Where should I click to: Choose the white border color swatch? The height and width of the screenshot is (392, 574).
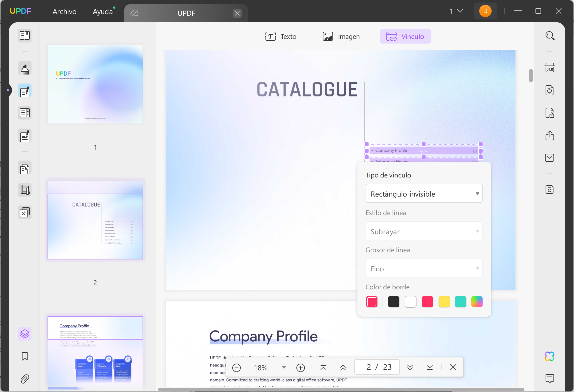[x=410, y=302]
